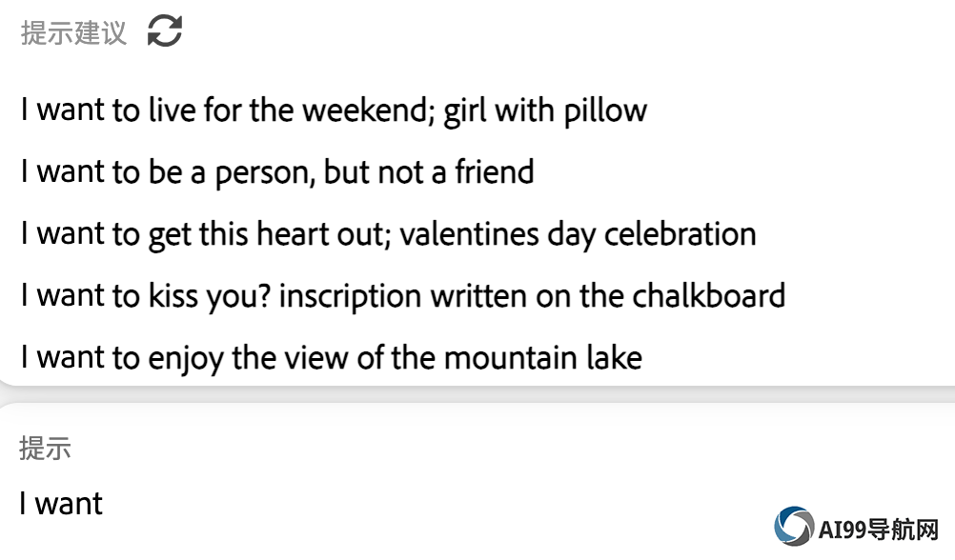955x560 pixels.
Task: Place cursor after 'want' in prompt box
Action: click(104, 505)
